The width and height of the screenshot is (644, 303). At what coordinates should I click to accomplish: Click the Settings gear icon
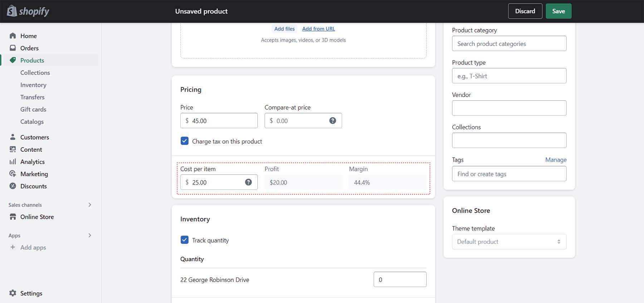point(13,293)
